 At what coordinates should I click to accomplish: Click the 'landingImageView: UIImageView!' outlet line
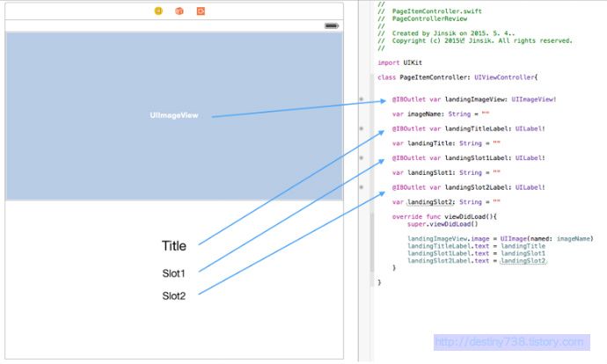474,99
